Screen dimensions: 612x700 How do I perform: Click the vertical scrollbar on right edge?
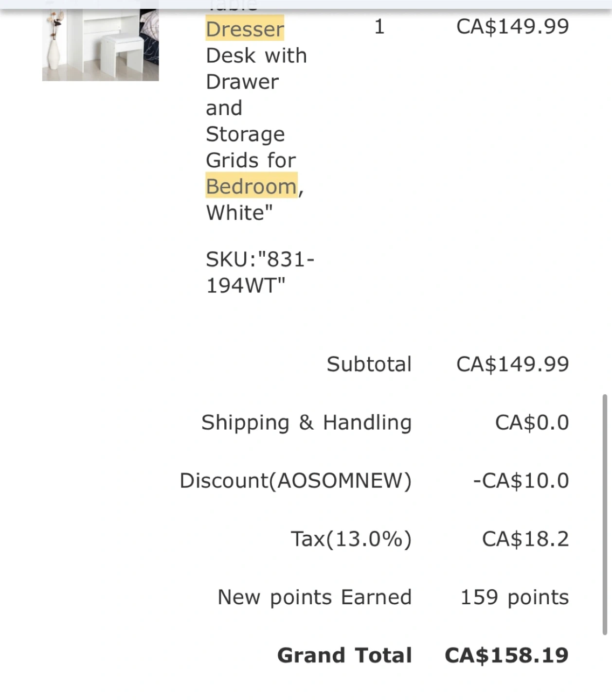tap(605, 514)
